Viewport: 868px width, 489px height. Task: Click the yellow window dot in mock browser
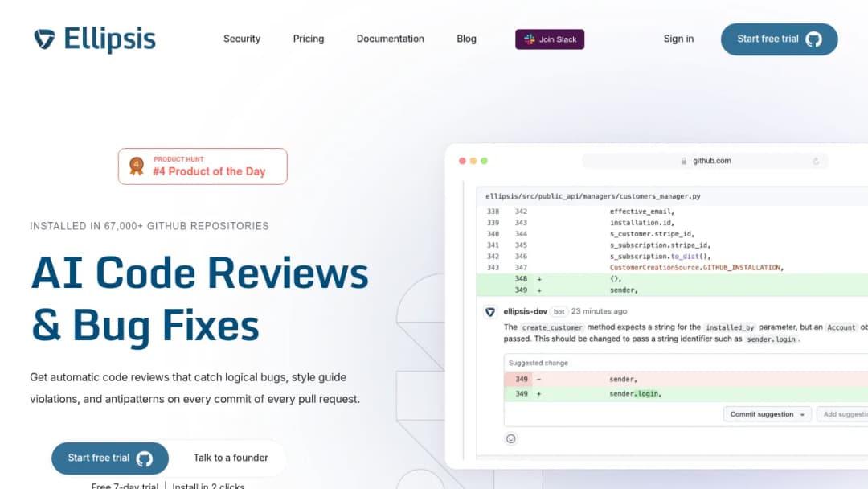473,161
